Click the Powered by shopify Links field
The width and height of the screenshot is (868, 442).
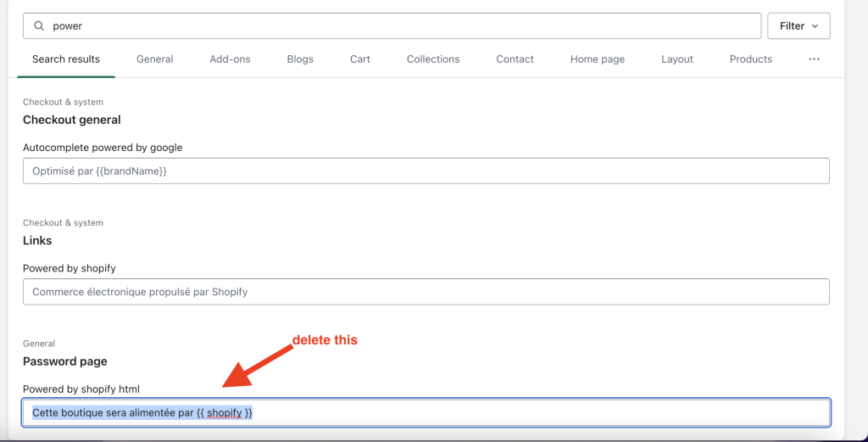pyautogui.click(x=426, y=292)
